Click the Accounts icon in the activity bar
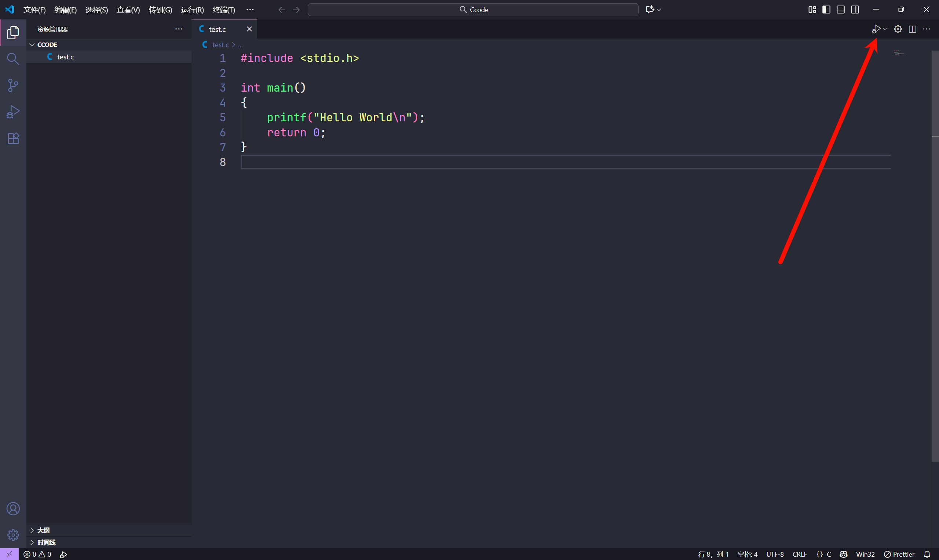 click(x=13, y=509)
